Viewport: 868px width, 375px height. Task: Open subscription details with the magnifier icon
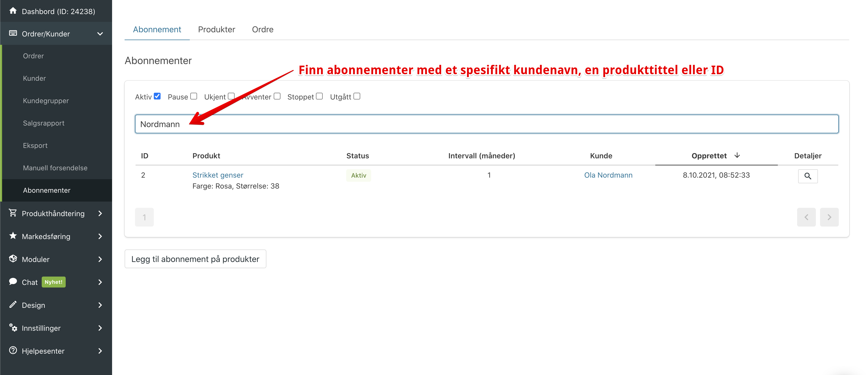pos(808,176)
